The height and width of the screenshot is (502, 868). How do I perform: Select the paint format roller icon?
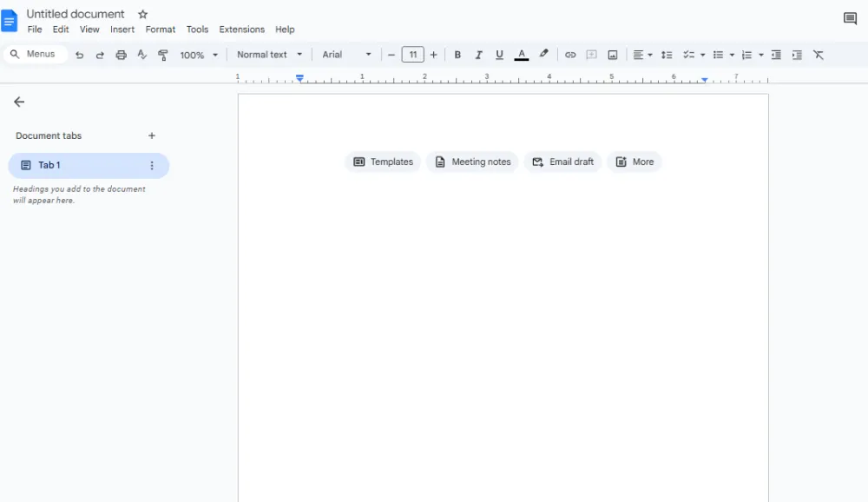pyautogui.click(x=163, y=55)
